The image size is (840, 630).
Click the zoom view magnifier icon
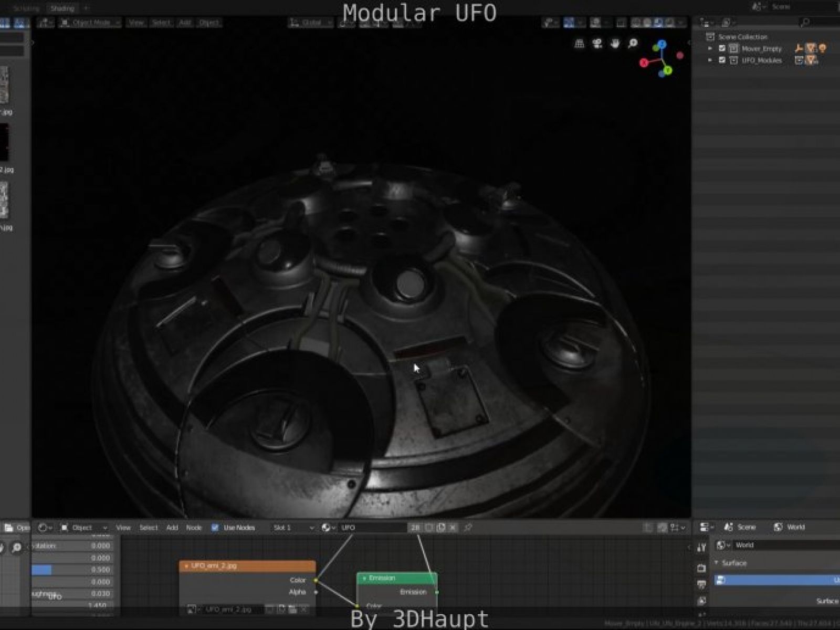pos(633,44)
